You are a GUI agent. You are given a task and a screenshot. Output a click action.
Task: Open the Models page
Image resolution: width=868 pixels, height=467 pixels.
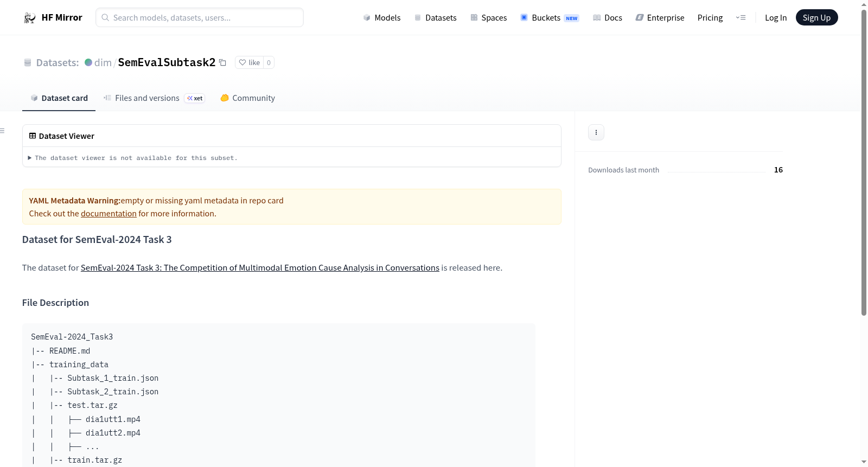[x=382, y=17]
